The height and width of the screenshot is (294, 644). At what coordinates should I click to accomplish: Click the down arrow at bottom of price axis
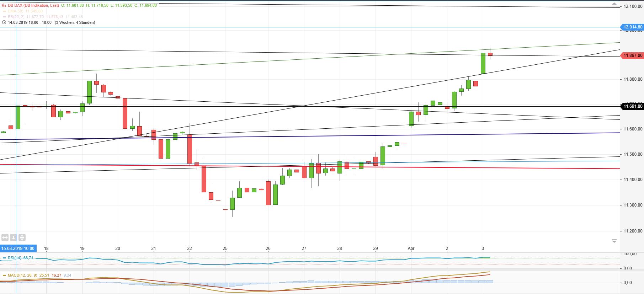[x=614, y=241]
